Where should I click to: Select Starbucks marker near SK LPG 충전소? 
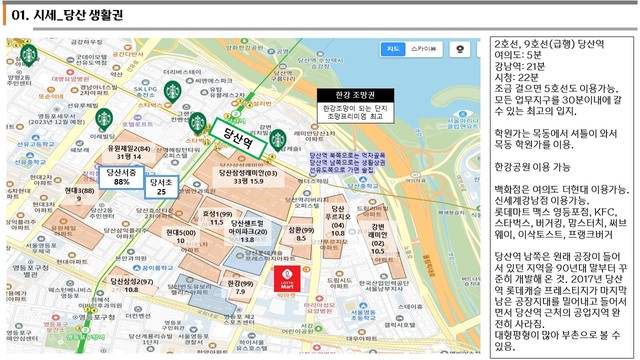(173, 91)
